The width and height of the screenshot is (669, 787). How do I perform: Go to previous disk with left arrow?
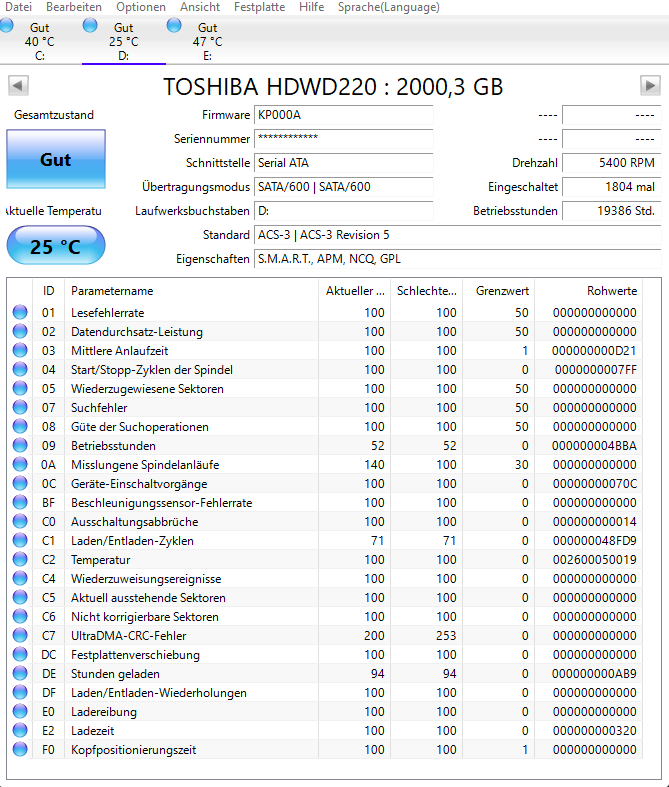(19, 85)
